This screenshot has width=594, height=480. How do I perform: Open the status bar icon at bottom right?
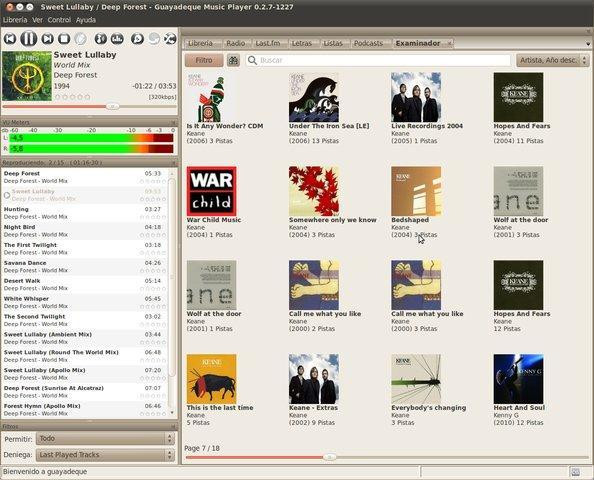click(x=575, y=472)
